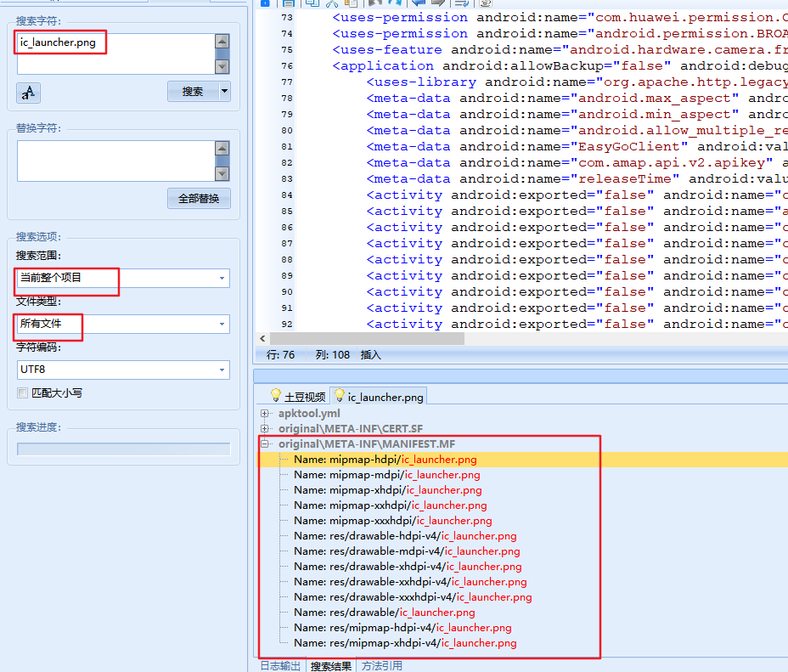Select result res/mipmap-hdpi-v4/ic_launcher.png

402,628
